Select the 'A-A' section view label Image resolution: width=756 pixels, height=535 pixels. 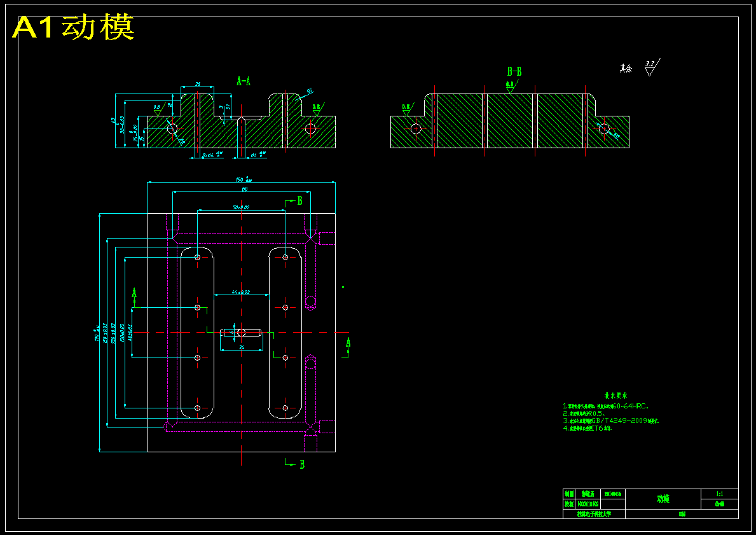click(244, 81)
